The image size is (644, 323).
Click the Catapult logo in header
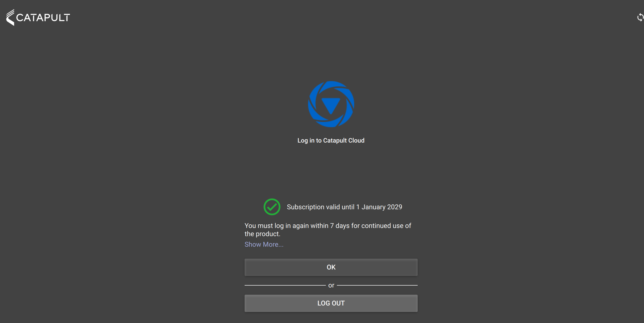[x=38, y=18]
